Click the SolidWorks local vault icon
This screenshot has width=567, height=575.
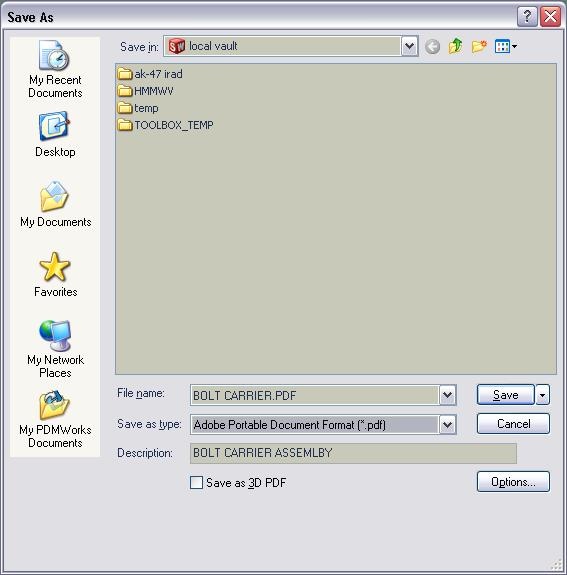pos(176,46)
